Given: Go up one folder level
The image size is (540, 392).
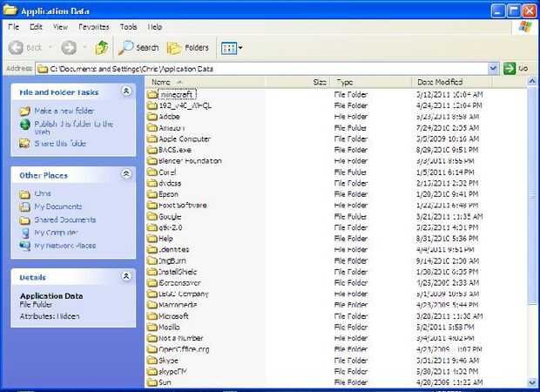Looking at the screenshot, I should pyautogui.click(x=101, y=48).
